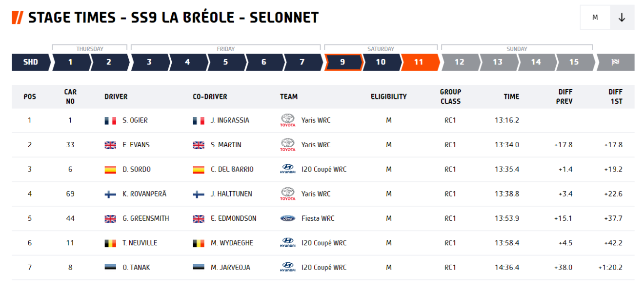Click the Hyundai logo in Sordo's row
644x293 pixels.
pos(288,169)
